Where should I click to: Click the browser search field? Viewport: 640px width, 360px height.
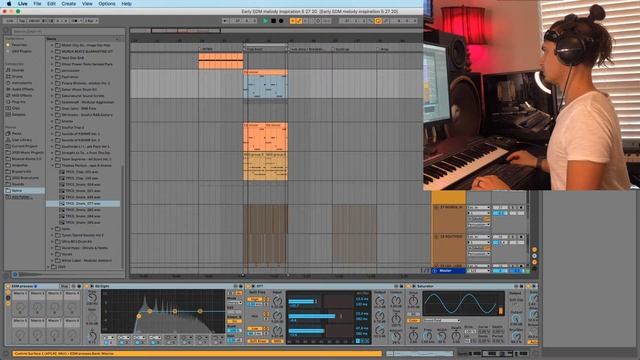coord(67,31)
